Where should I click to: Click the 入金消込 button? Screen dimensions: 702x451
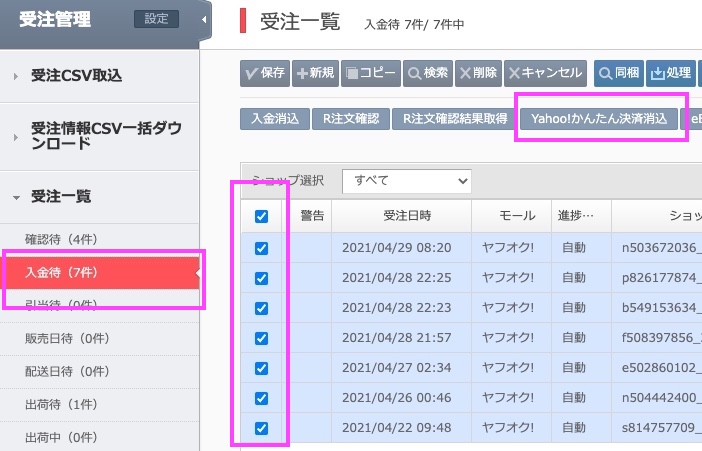274,119
